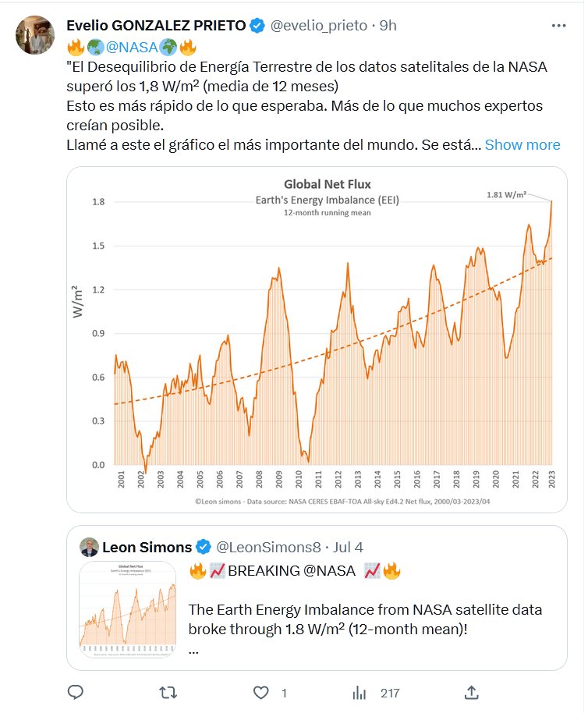The width and height of the screenshot is (588, 713).
Task: Click Leon Simons' verified badge
Action: tap(202, 545)
